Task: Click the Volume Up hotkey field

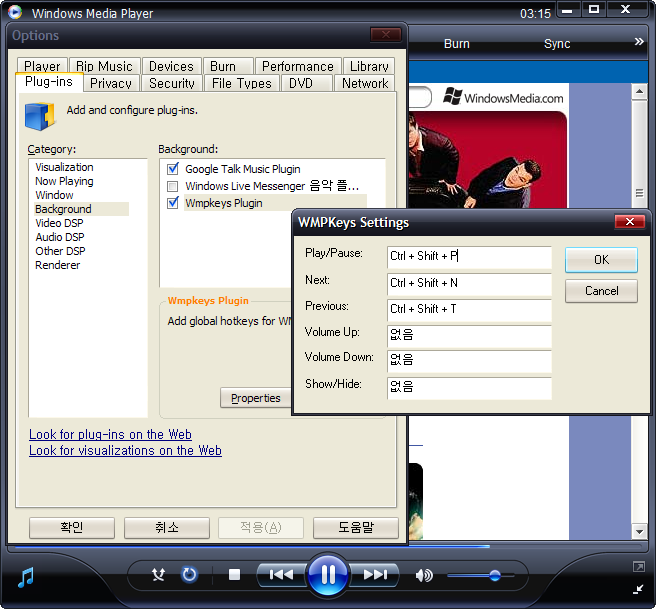Action: (469, 335)
